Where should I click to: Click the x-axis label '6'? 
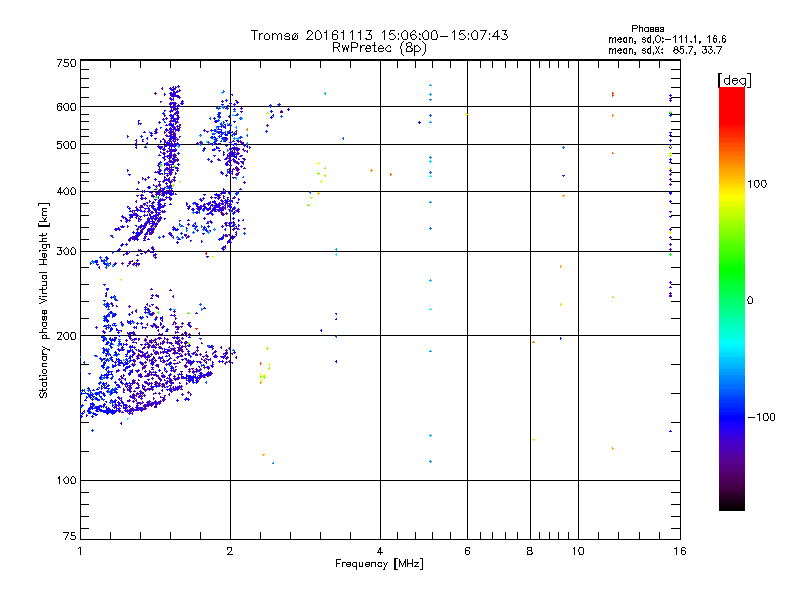pyautogui.click(x=467, y=551)
